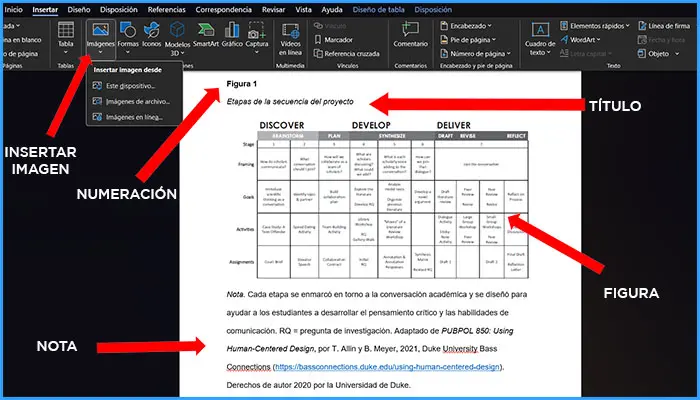Add a Comentario
Screen dimensions: 700x400
(410, 35)
